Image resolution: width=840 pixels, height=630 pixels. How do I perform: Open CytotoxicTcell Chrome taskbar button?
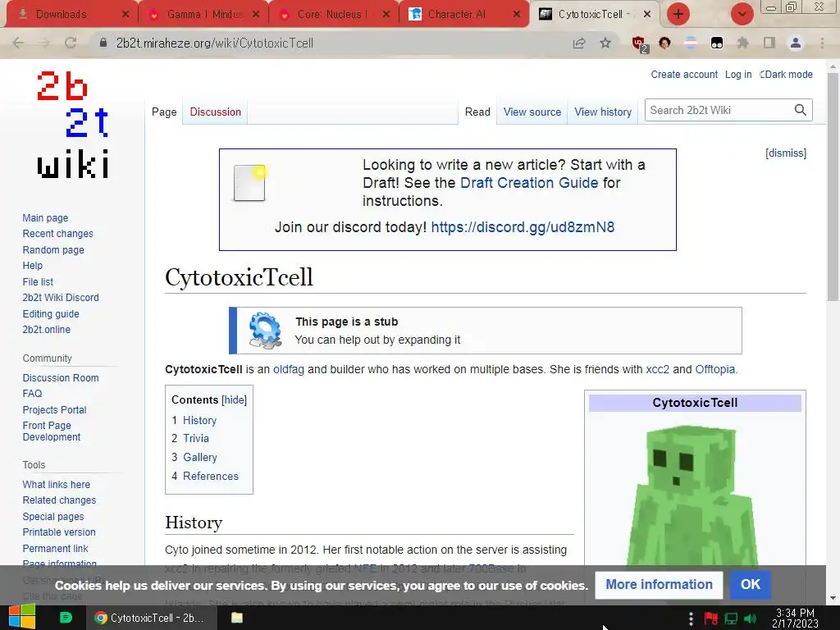[150, 618]
